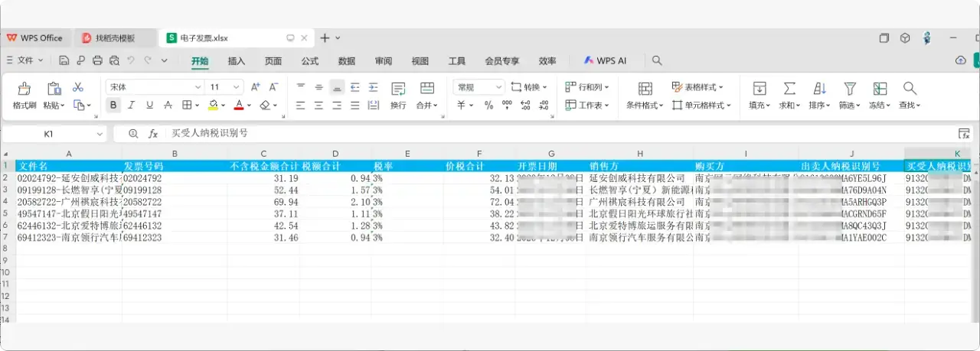This screenshot has width=980, height=351.
Task: Toggle justify alignment button
Action: (355, 106)
